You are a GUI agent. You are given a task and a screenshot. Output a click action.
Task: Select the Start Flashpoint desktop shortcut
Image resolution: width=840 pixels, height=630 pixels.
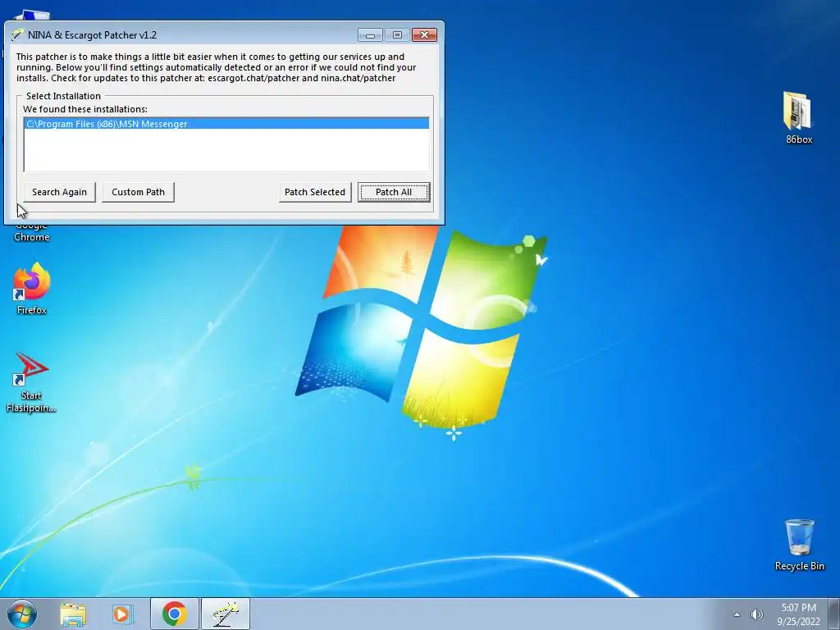[31, 382]
